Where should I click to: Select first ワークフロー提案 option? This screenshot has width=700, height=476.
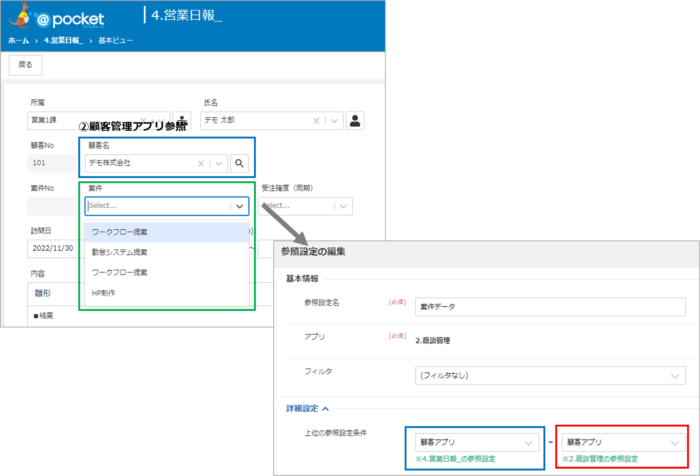167,232
